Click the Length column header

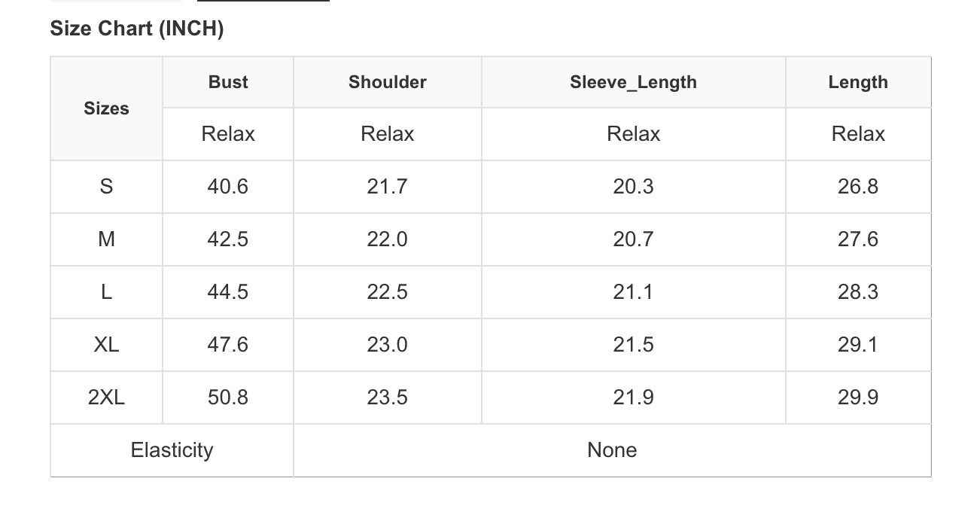click(x=858, y=82)
